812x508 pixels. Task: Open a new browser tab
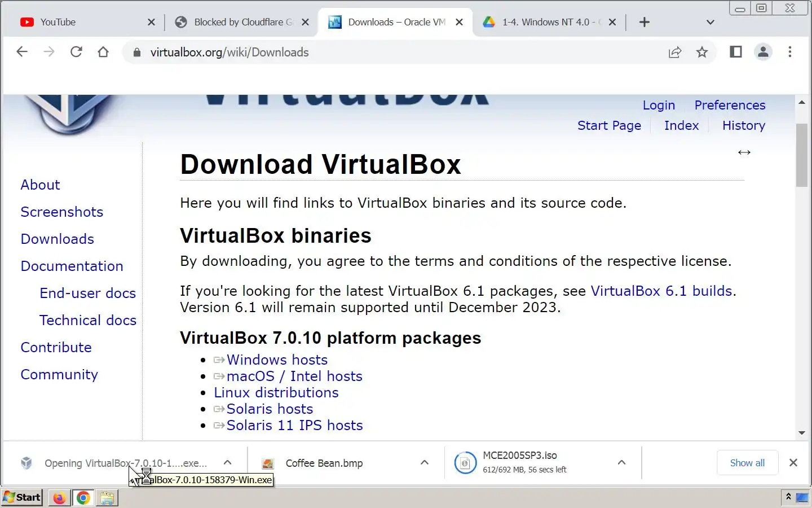[x=645, y=22]
